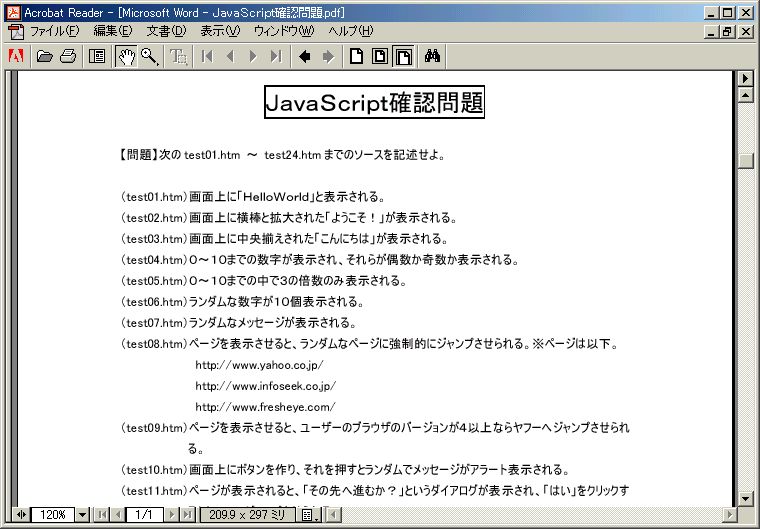This screenshot has width=760, height=529.
Task: Set Actual Size page view
Action: click(x=356, y=56)
